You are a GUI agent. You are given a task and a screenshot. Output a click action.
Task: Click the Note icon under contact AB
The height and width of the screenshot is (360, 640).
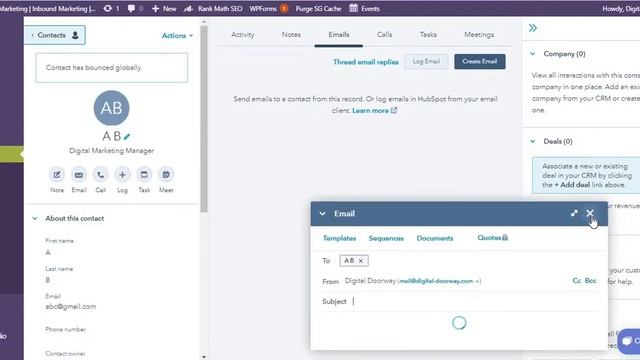tap(57, 175)
